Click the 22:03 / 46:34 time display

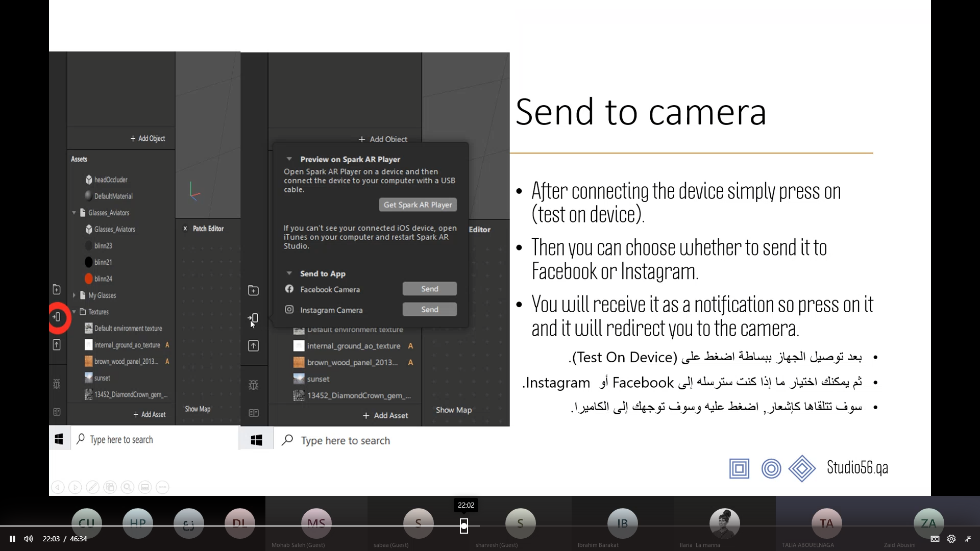65,539
